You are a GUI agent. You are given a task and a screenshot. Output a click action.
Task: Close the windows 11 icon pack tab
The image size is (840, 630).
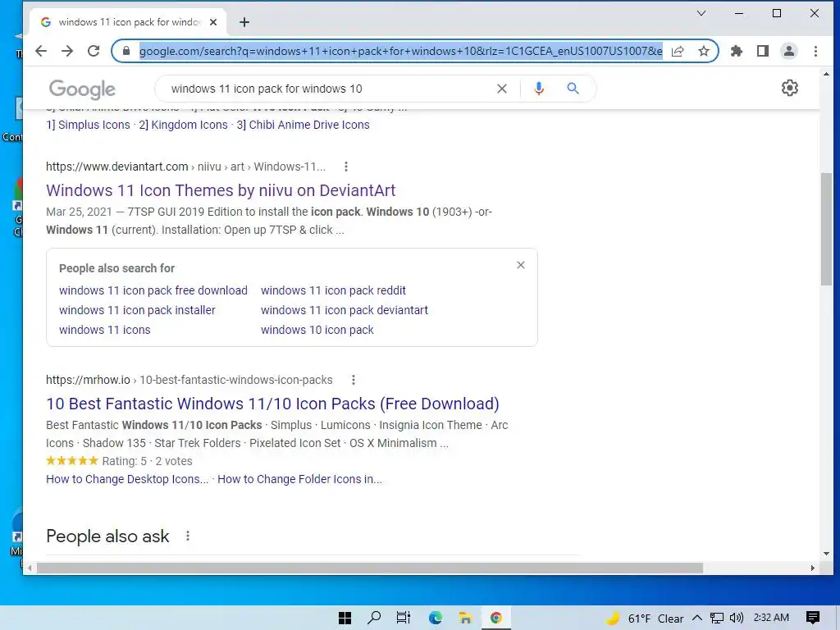[x=213, y=22]
